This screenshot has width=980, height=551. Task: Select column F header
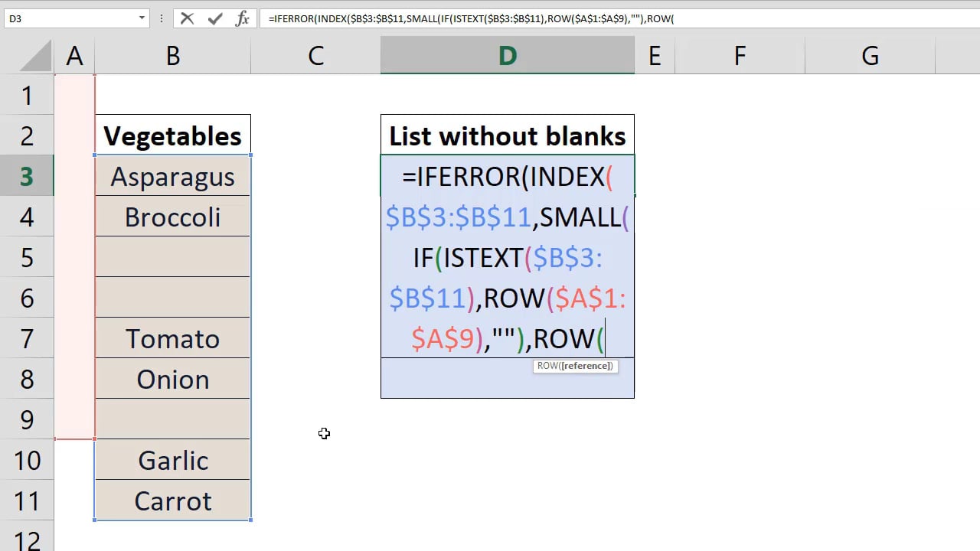point(740,56)
